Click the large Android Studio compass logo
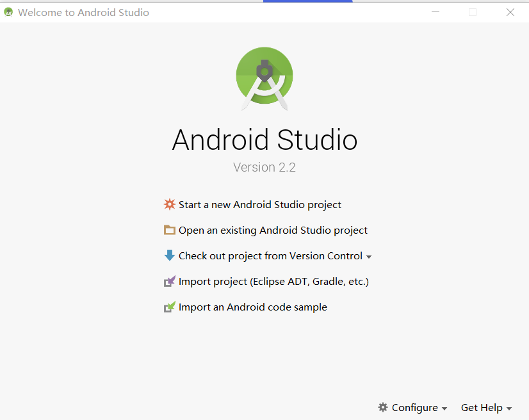Screen dimensions: 529x420 [264, 79]
